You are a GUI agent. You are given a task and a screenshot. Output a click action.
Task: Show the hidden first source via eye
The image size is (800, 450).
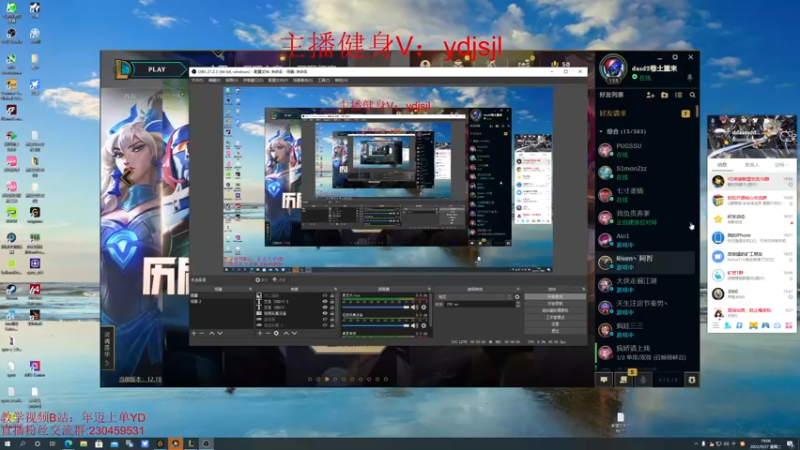click(325, 295)
